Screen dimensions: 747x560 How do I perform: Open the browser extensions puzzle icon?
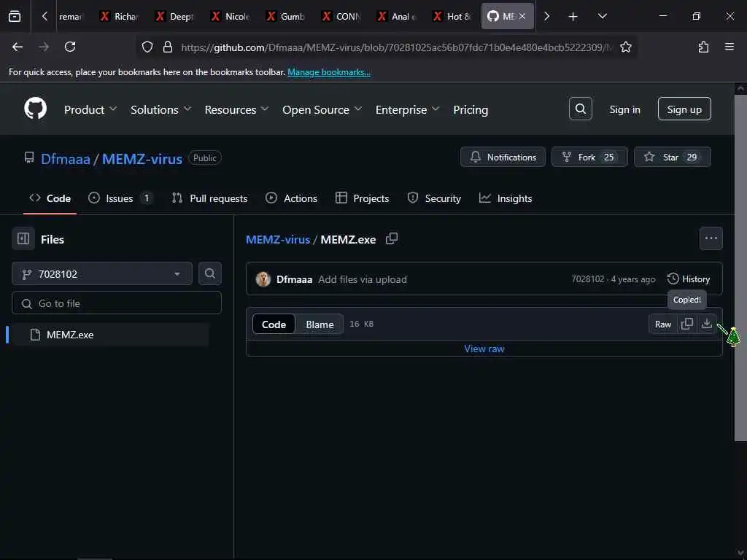point(703,47)
